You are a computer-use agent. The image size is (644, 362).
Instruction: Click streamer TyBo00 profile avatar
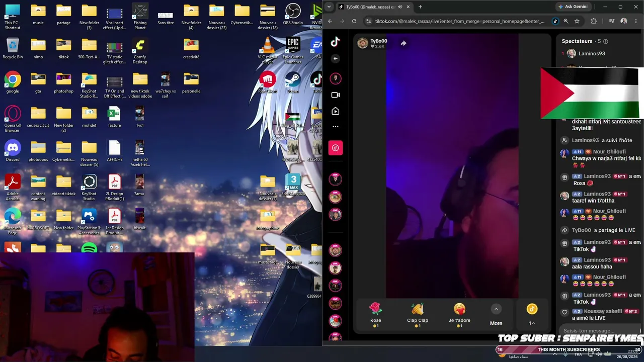[363, 43]
